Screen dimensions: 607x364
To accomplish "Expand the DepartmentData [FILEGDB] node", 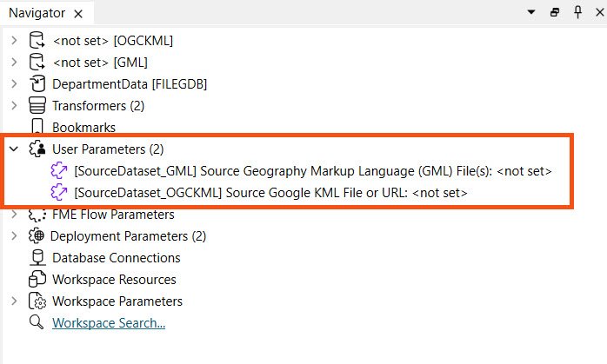I will click(13, 84).
